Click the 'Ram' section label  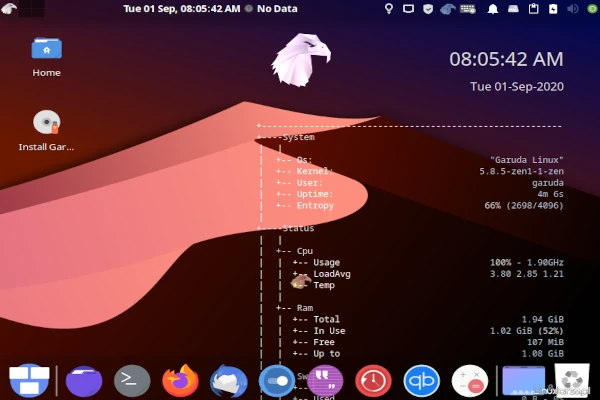point(305,308)
